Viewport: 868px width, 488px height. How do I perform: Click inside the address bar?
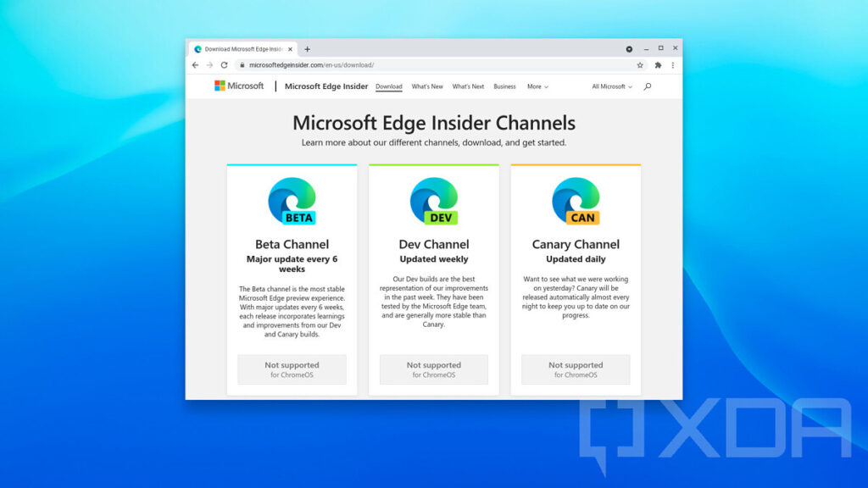pyautogui.click(x=381, y=64)
